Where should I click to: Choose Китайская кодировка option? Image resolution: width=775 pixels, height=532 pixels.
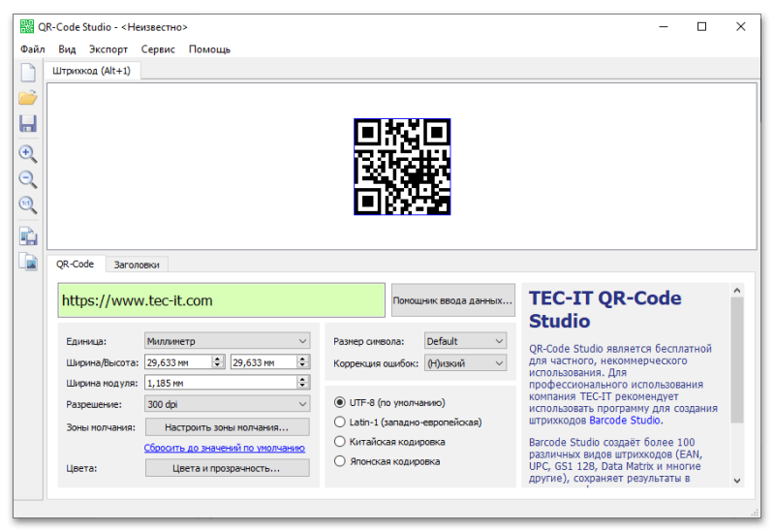pos(340,442)
